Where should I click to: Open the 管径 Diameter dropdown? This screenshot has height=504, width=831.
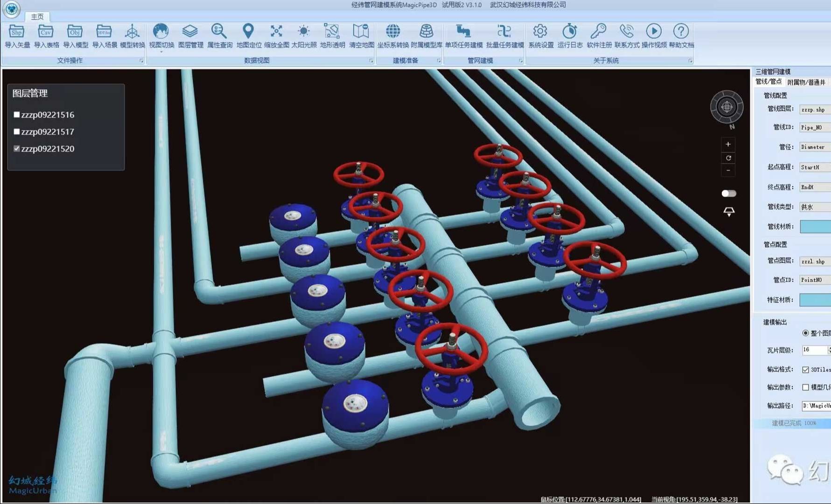click(815, 147)
